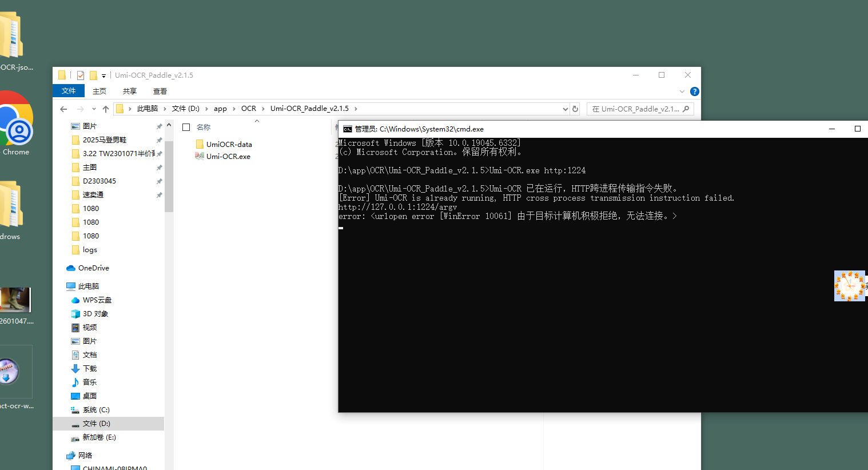Screen dimensions: 868x470
Task: Open the CHINAMI-08IPMA0 network computer
Action: [109, 468]
